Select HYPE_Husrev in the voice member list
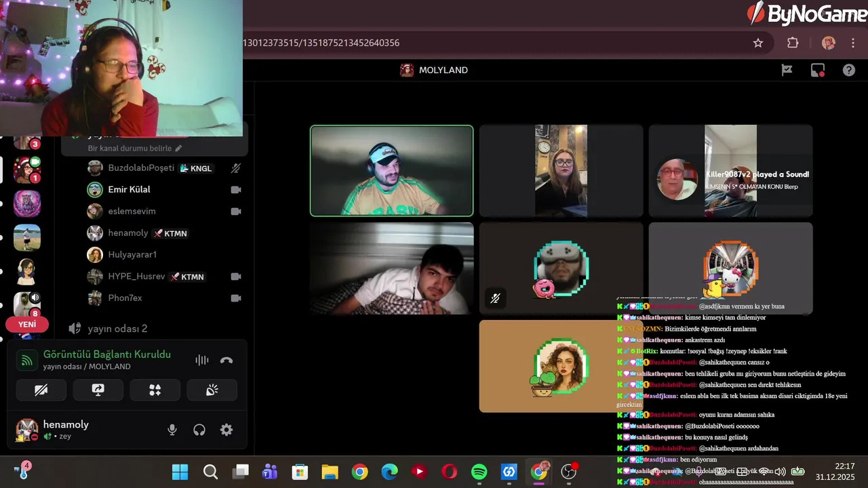This screenshot has height=488, width=868. pos(136,276)
